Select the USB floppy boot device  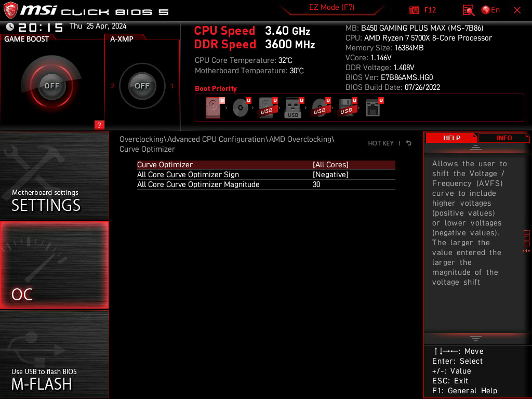[x=347, y=108]
